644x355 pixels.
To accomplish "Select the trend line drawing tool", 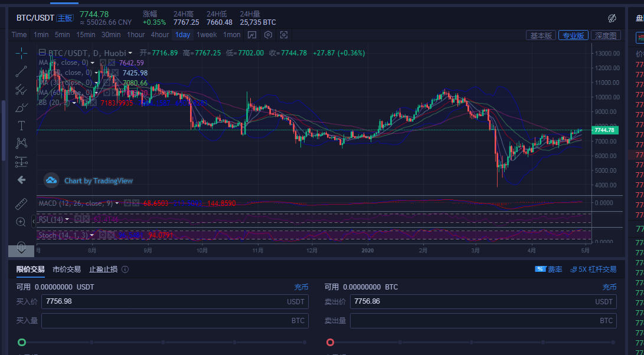I will coord(21,73).
